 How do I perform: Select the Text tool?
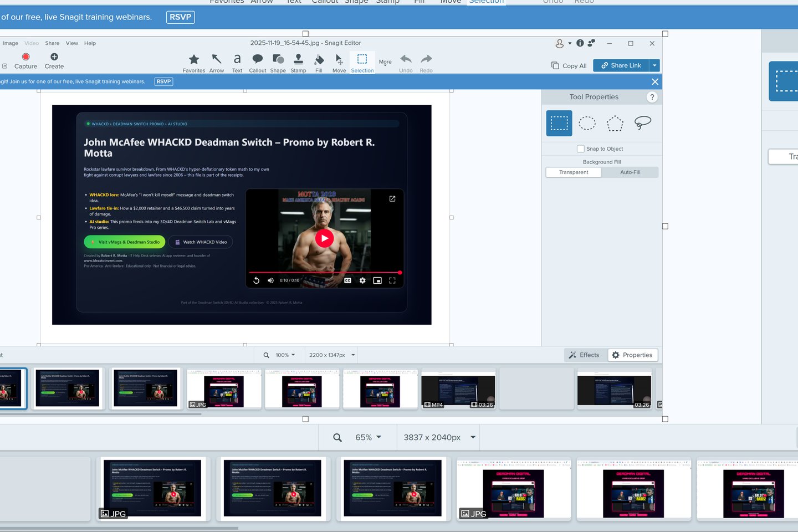pos(237,63)
